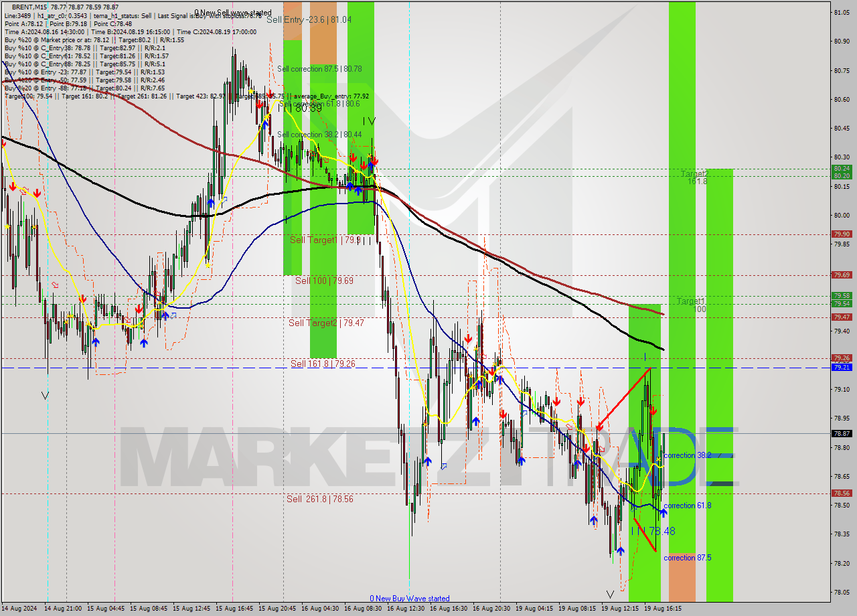Viewport: 857px width, 616px height.
Task: Click the blue 'correction 38.2' label
Action: tap(688, 455)
